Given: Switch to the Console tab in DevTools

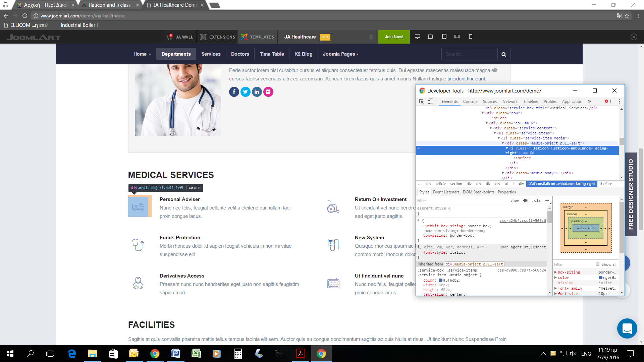Looking at the screenshot, I should coord(470,101).
